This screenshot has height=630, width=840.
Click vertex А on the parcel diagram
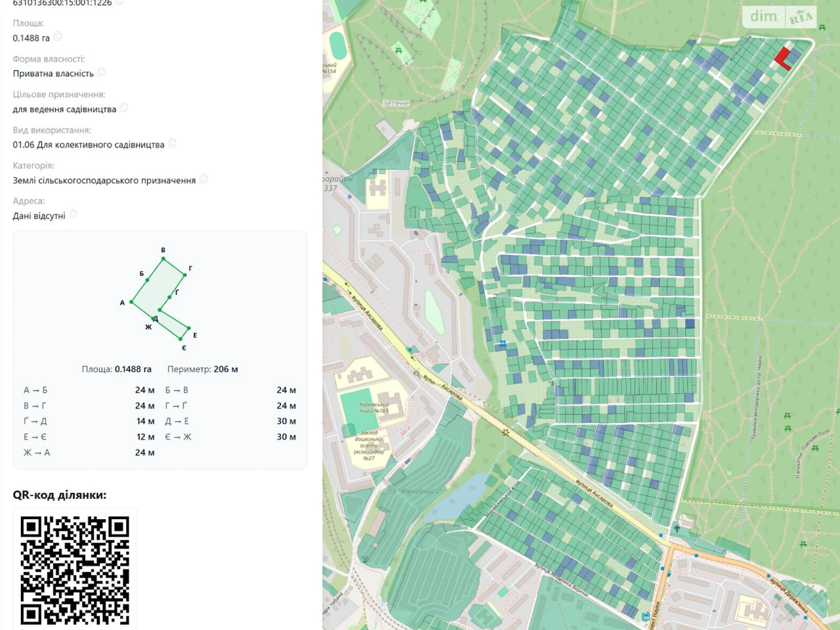click(x=132, y=302)
